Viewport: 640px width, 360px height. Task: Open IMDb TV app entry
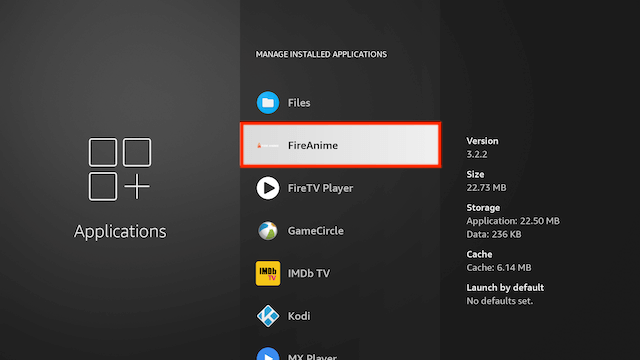pos(340,273)
